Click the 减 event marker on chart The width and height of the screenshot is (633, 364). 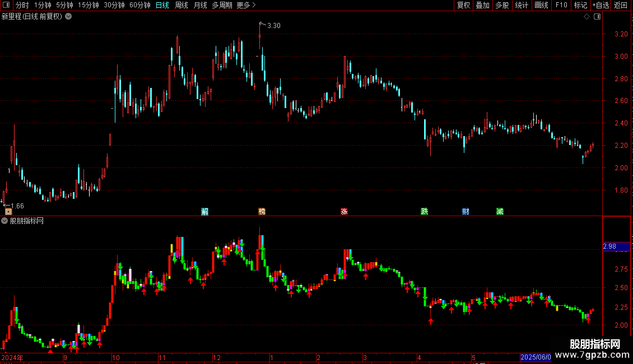500,212
